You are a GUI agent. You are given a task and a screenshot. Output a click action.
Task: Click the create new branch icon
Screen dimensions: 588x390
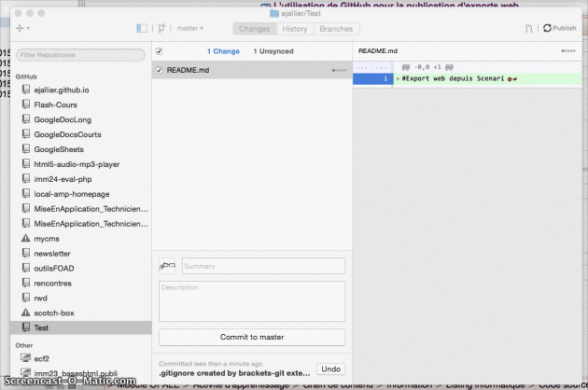pos(161,28)
